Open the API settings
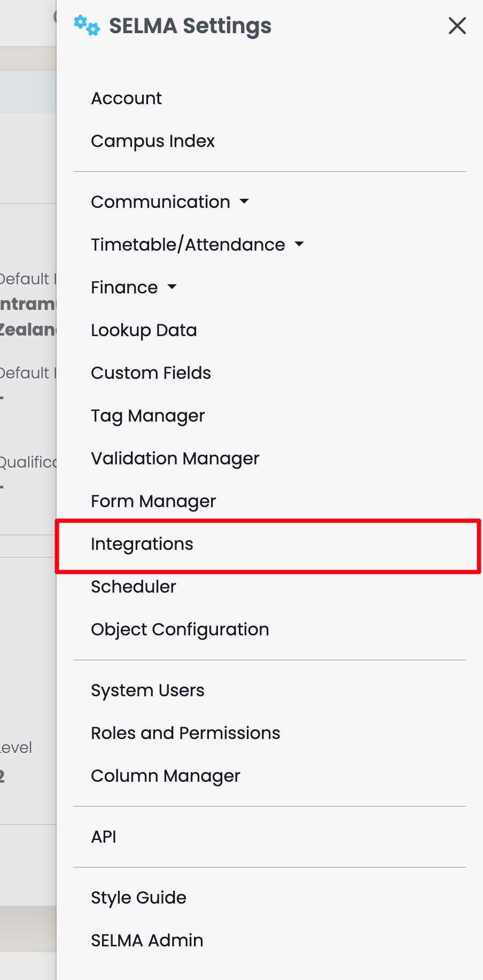 click(104, 837)
